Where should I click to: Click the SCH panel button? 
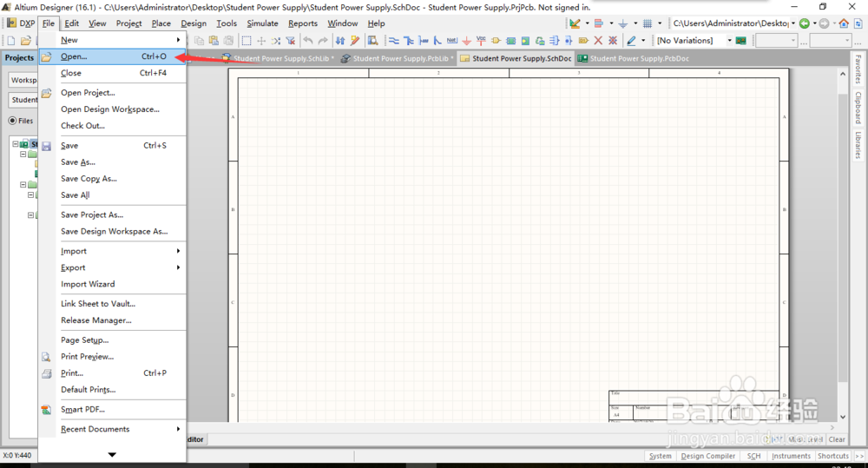tap(753, 456)
